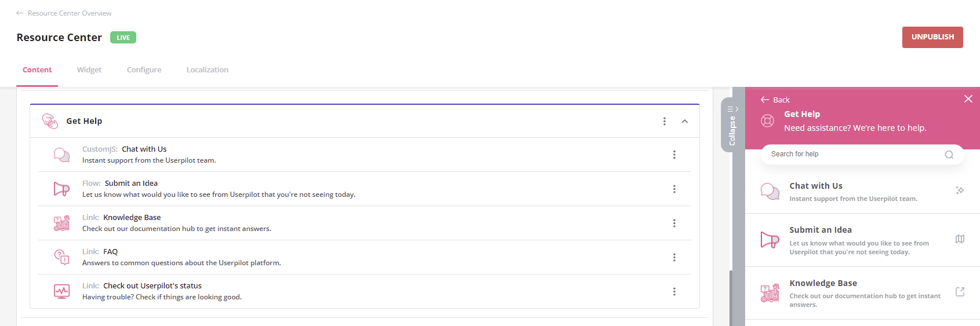Click the Search for help field
The width and height of the screenshot is (980, 326).
[x=852, y=154]
